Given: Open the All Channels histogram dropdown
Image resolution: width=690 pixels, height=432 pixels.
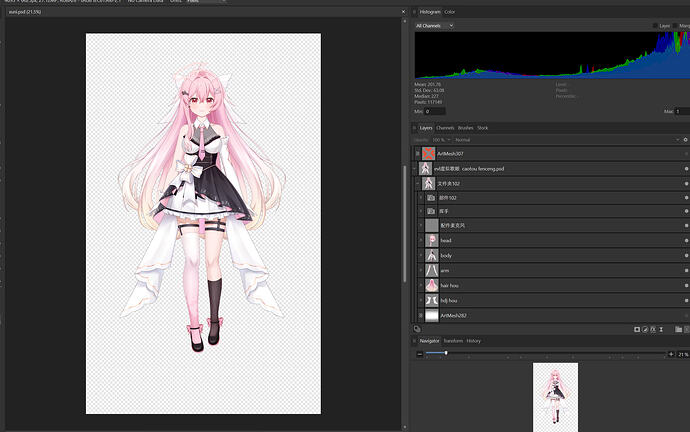Looking at the screenshot, I should 434,26.
